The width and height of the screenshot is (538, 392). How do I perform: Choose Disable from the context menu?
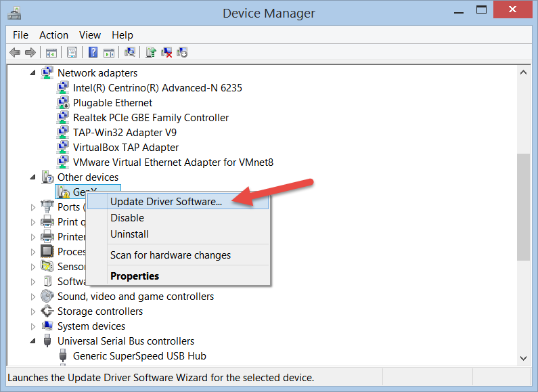[x=178, y=218]
